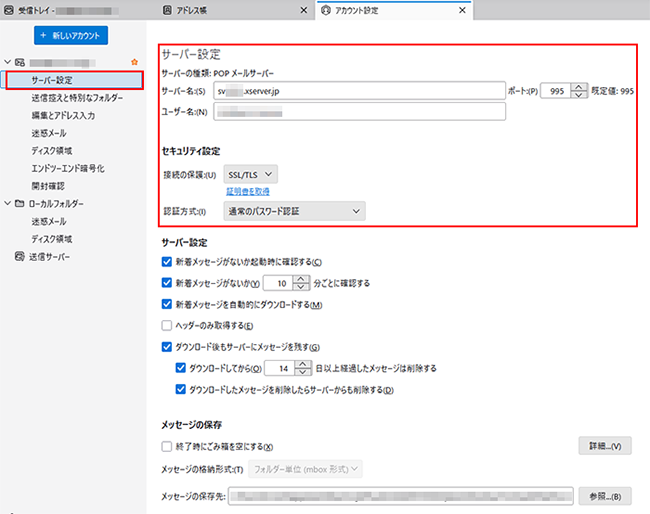Click the account settings tab icon
The width and height of the screenshot is (650, 514).
pos(326,10)
